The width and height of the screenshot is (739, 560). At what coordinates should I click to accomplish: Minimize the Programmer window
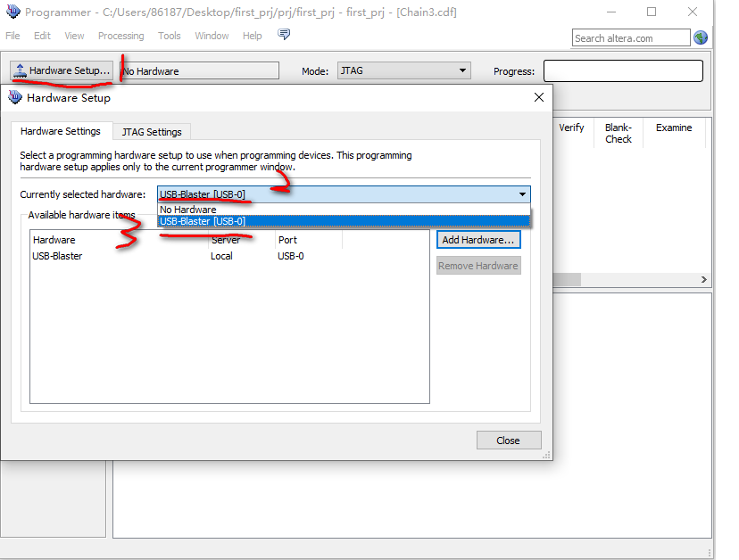coord(611,12)
